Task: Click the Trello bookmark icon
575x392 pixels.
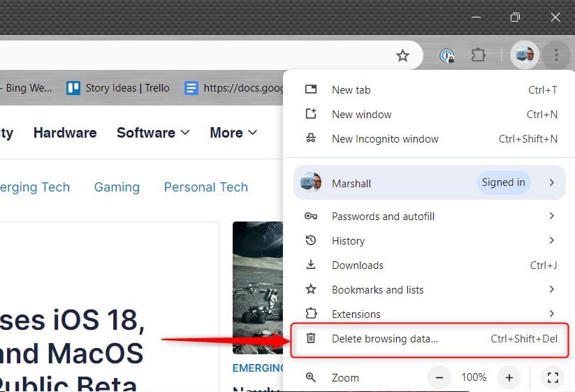Action: (x=73, y=88)
